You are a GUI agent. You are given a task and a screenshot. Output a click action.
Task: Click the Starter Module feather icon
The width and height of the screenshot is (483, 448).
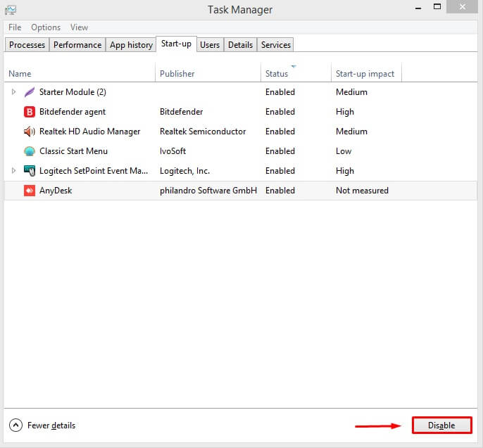[x=30, y=92]
